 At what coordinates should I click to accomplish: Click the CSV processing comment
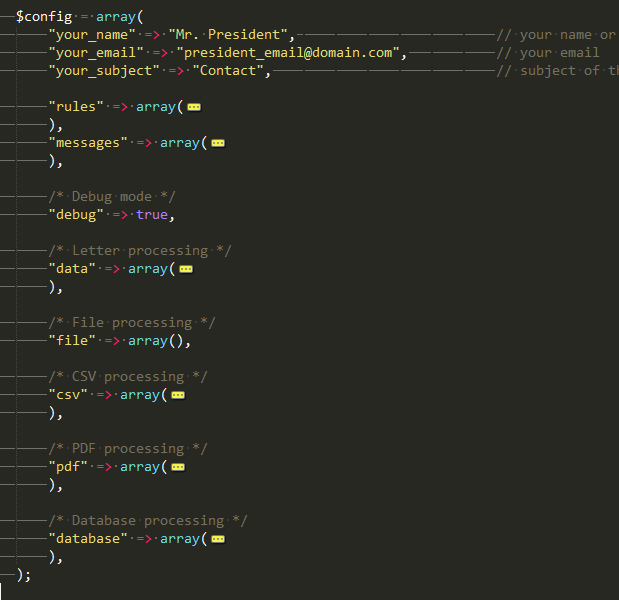pyautogui.click(x=128, y=377)
